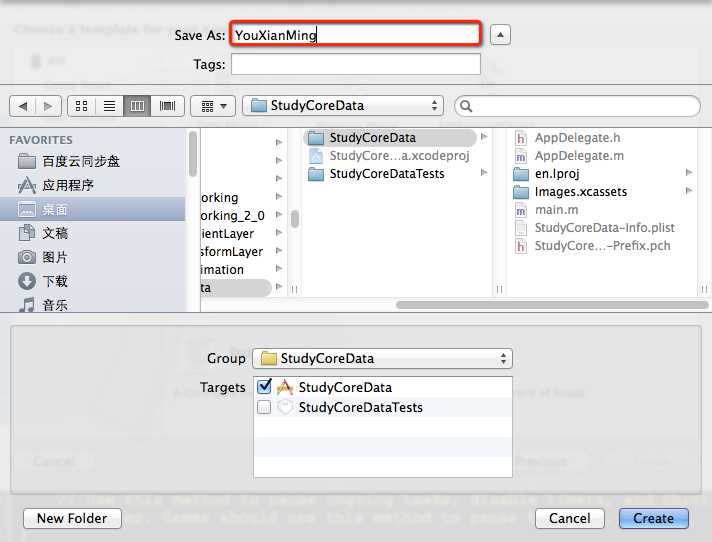
Task: Open the item arrangement dropdown
Action: point(213,106)
